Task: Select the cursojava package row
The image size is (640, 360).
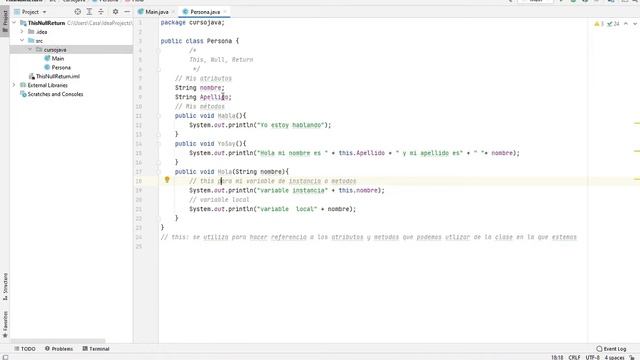Action: 71,50
